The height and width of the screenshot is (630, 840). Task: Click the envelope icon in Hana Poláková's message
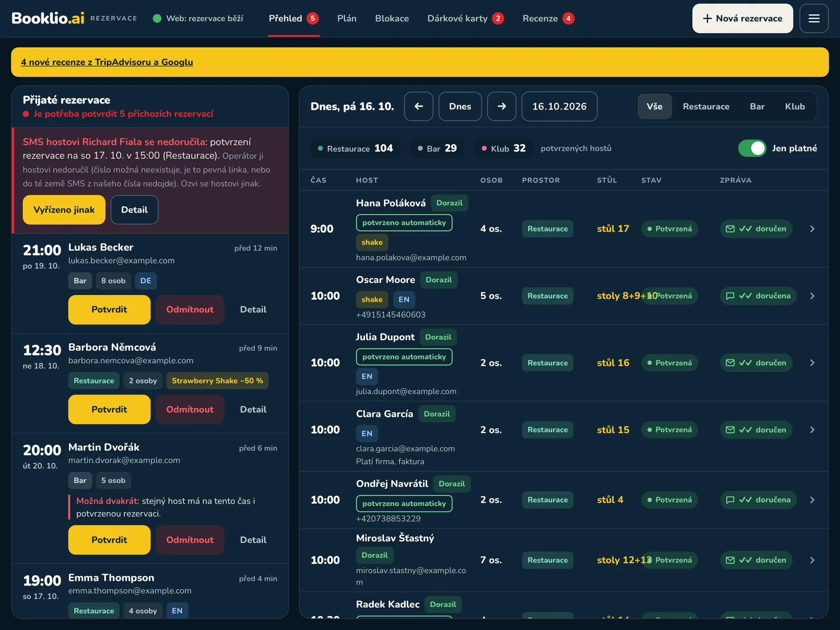(730, 229)
